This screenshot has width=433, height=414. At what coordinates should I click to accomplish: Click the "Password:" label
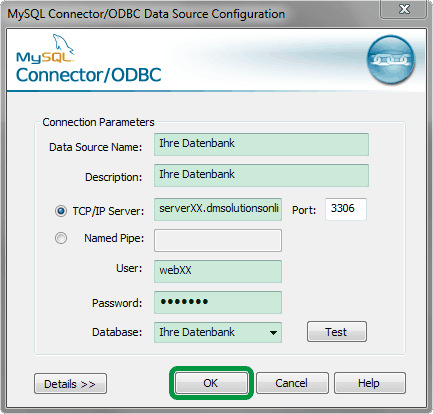click(x=117, y=303)
